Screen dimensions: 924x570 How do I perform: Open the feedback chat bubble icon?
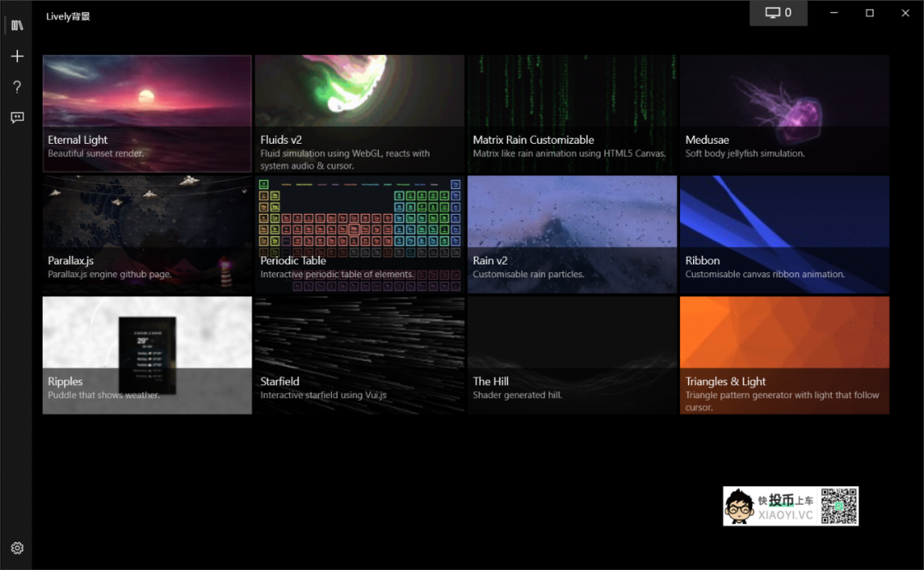click(17, 117)
